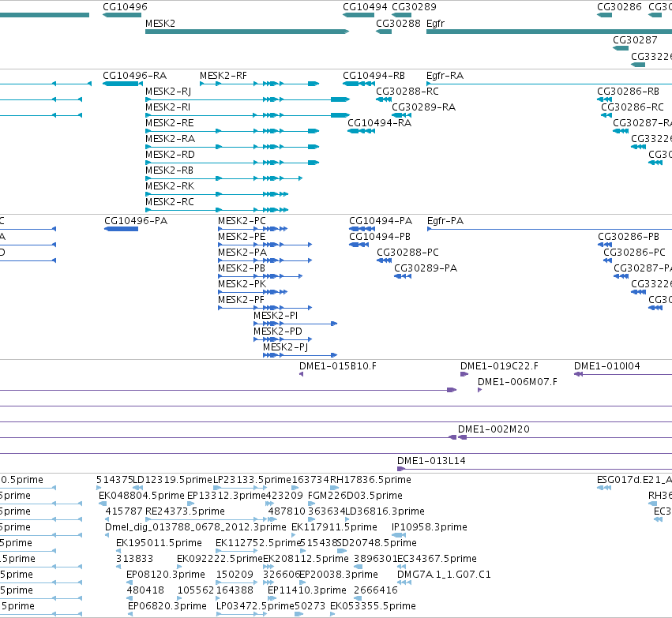Select protein CG10494-PB label
Screen dimensions: 672x618
(x=380, y=237)
